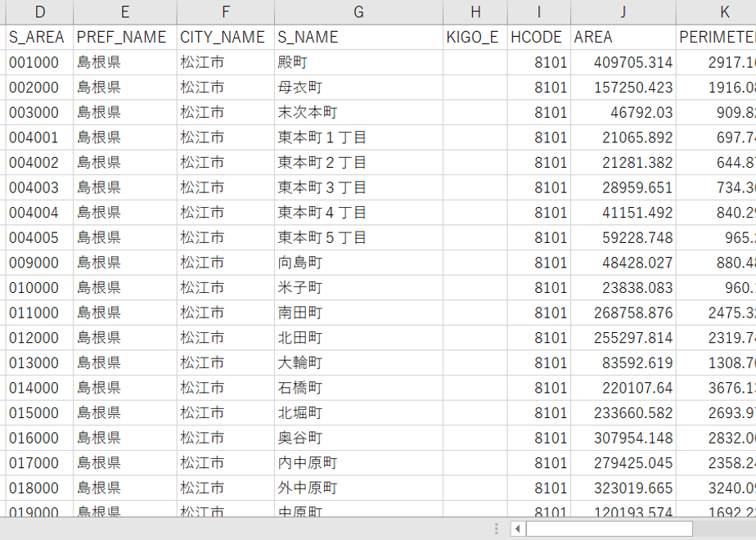Select the PREF_NAME header cell

click(x=125, y=37)
